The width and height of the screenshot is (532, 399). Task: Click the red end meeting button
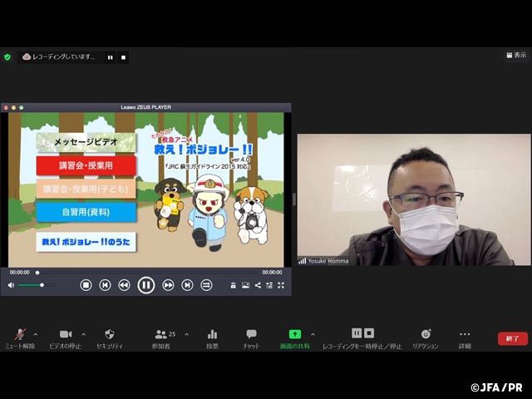coord(513,338)
